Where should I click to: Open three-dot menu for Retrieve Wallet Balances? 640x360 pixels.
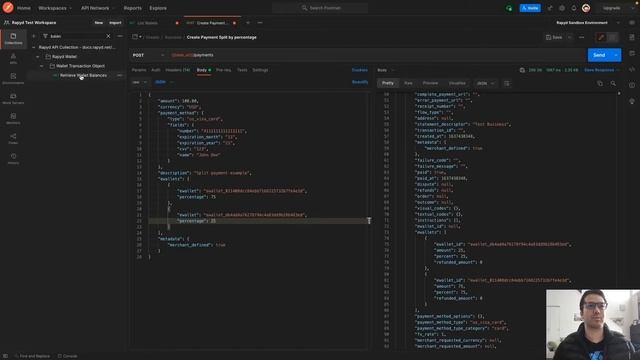(x=120, y=75)
